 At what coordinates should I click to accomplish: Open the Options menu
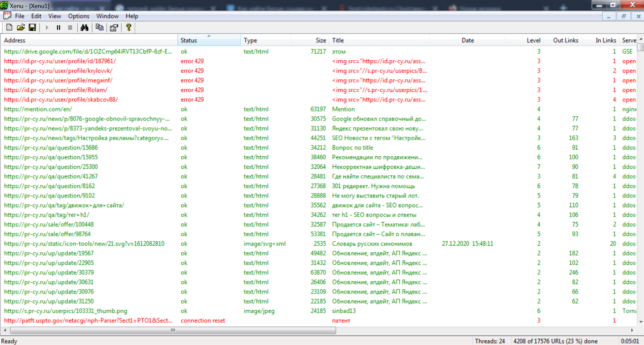[78, 16]
